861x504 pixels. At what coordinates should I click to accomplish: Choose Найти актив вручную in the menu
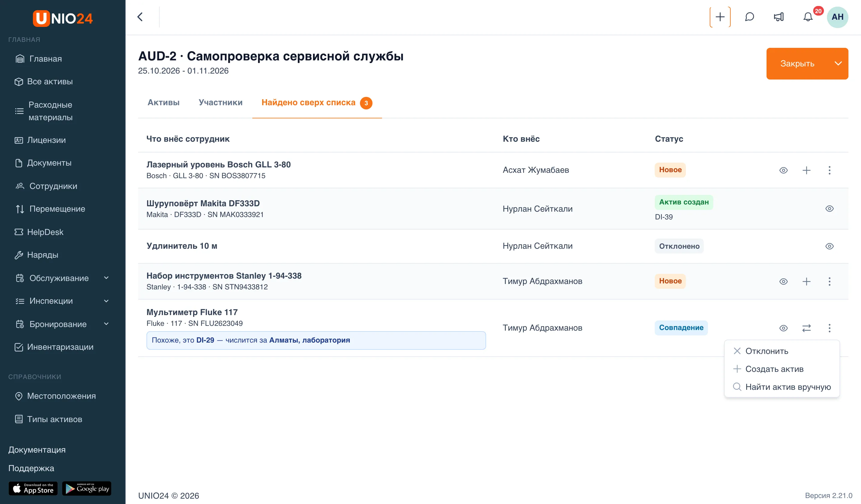pos(782,387)
